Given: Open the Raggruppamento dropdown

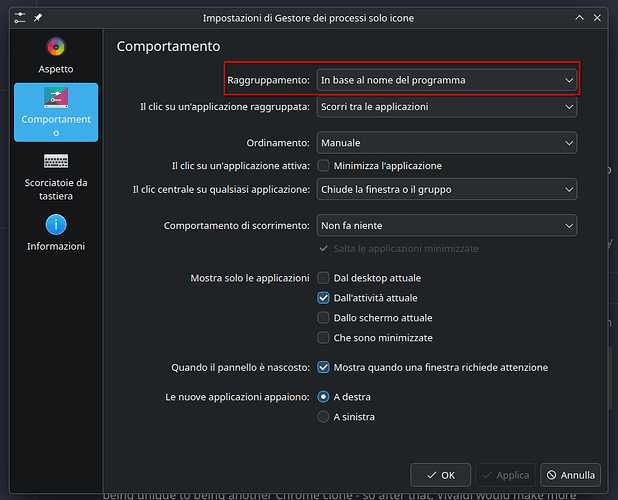Looking at the screenshot, I should click(446, 80).
